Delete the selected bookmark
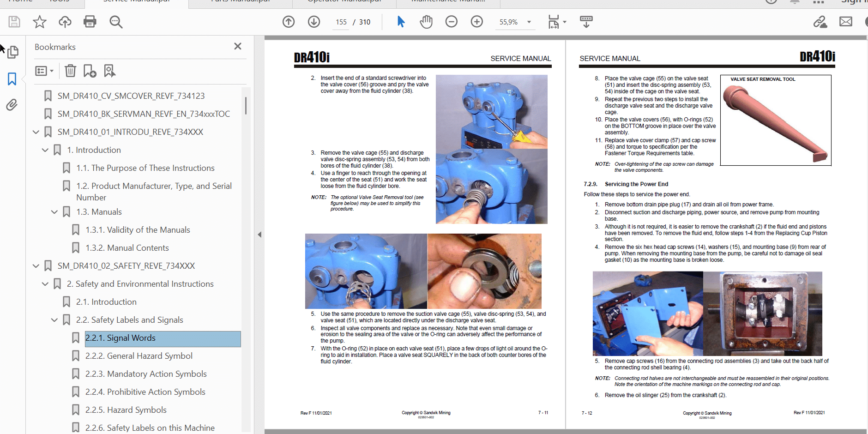Viewport: 868px width, 434px height. 70,71
